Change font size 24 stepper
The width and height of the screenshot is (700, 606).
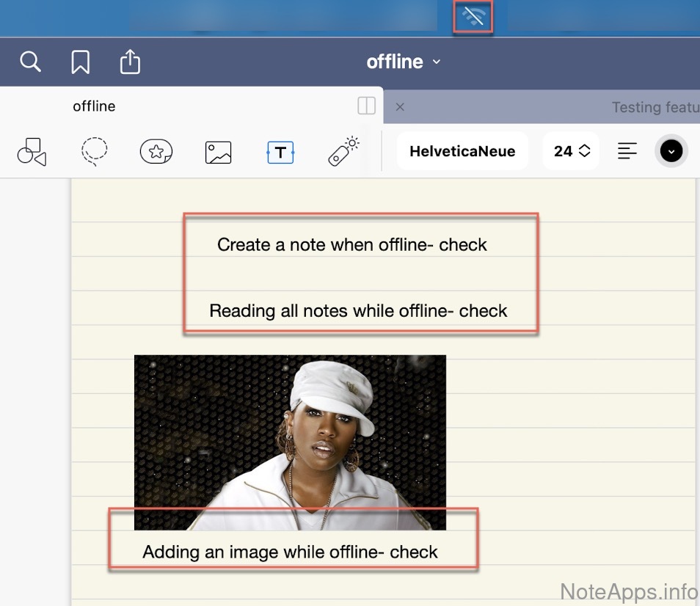coord(572,151)
